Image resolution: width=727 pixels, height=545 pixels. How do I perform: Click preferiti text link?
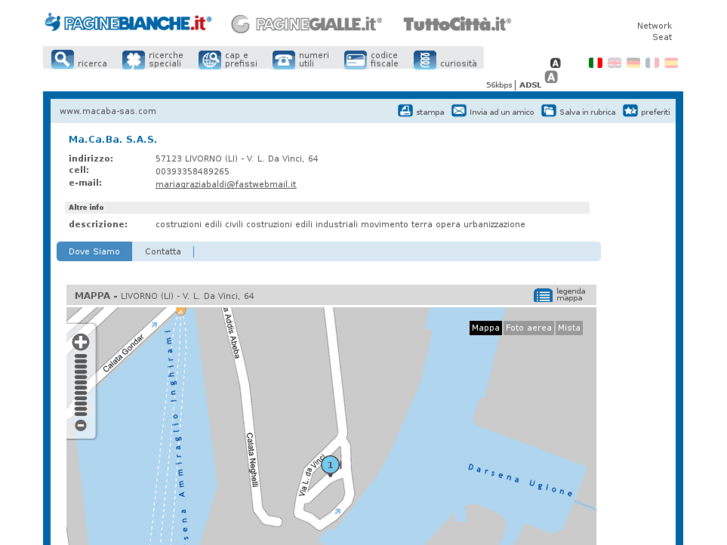coord(656,112)
